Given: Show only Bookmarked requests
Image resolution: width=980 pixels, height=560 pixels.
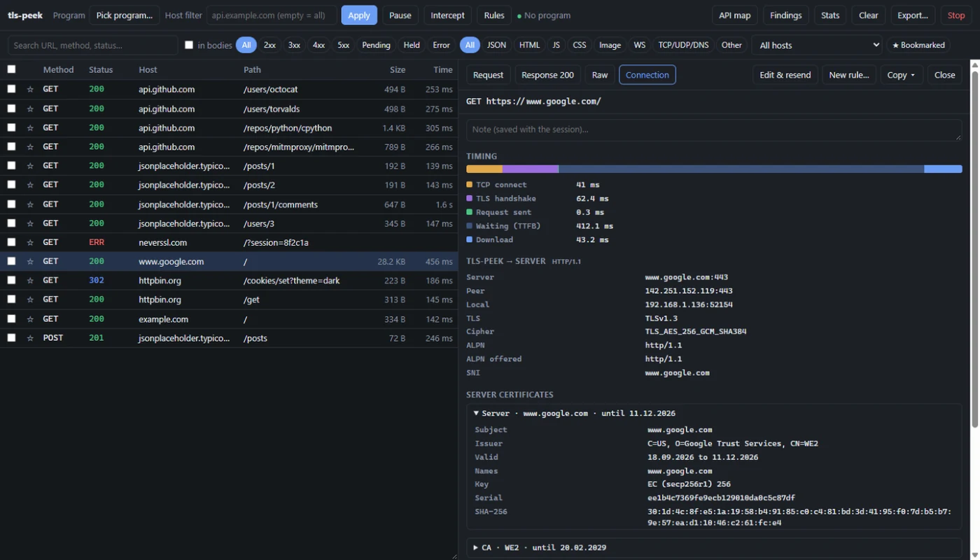Looking at the screenshot, I should point(918,45).
